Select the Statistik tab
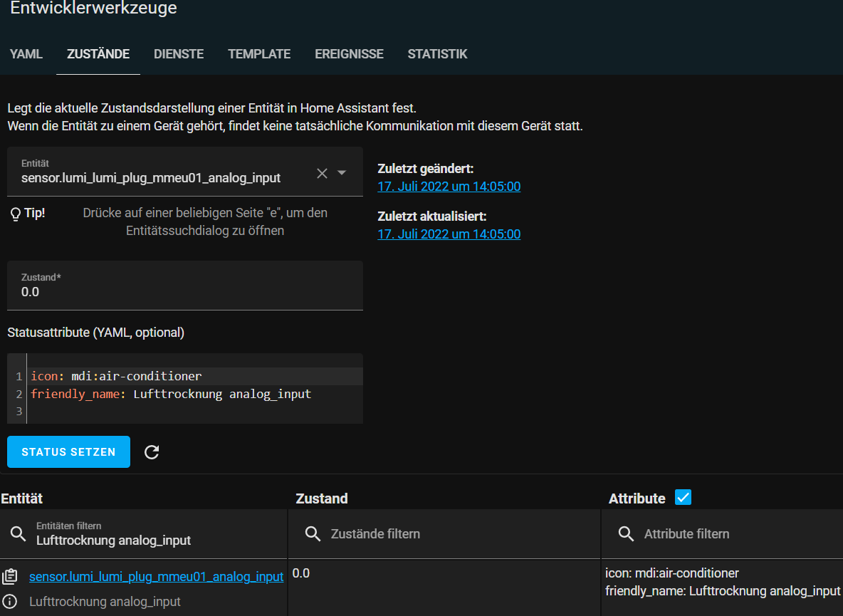Image resolution: width=843 pixels, height=616 pixels. (437, 54)
